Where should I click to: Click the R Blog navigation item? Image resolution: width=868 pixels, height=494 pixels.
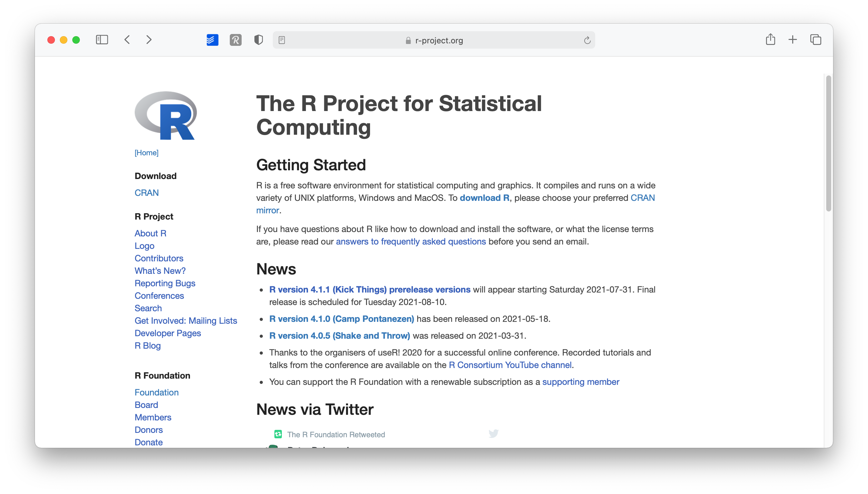[147, 346]
